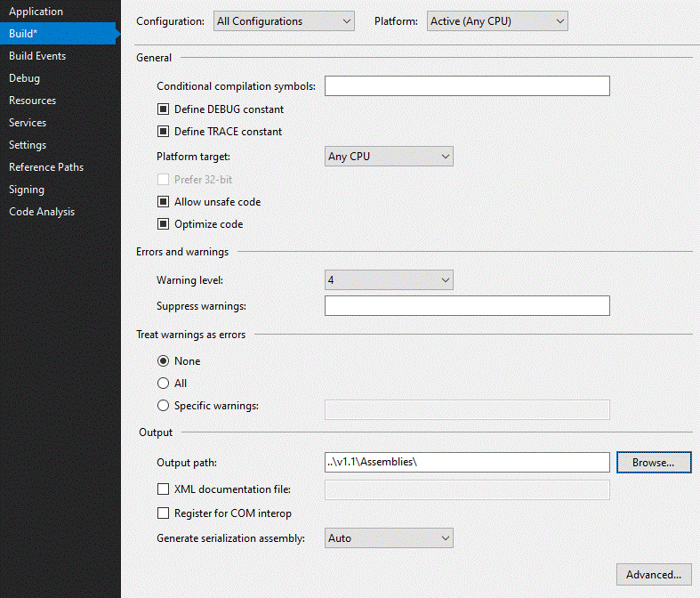Image resolution: width=700 pixels, height=598 pixels.
Task: Expand Generate serialization assembly dropdown
Action: [x=389, y=538]
